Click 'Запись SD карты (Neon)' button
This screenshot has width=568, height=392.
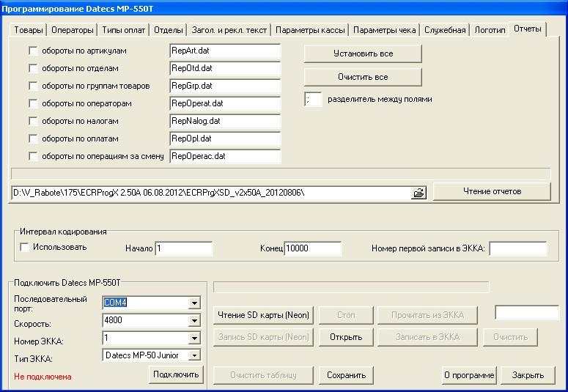click(263, 337)
